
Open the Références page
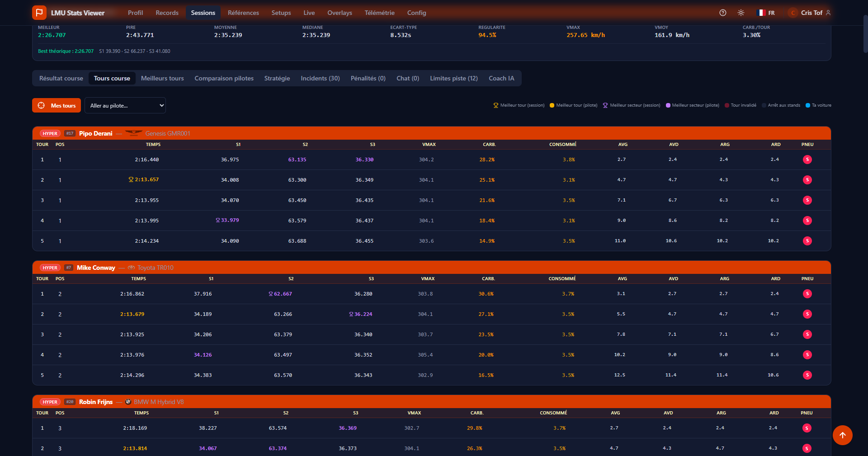click(243, 13)
